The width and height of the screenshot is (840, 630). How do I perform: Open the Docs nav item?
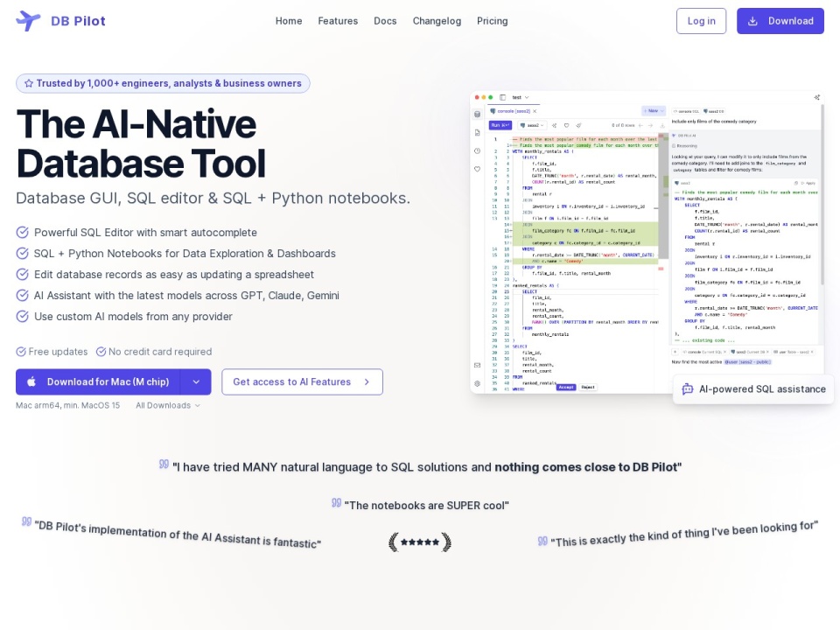385,21
